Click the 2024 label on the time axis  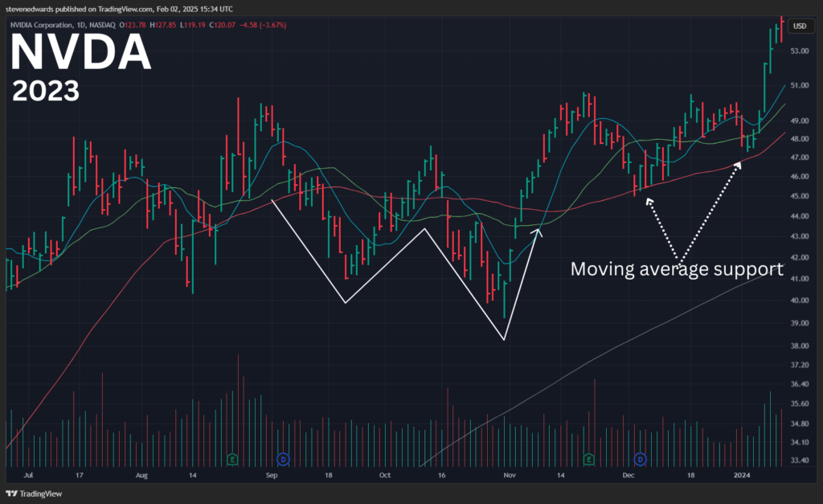click(742, 475)
